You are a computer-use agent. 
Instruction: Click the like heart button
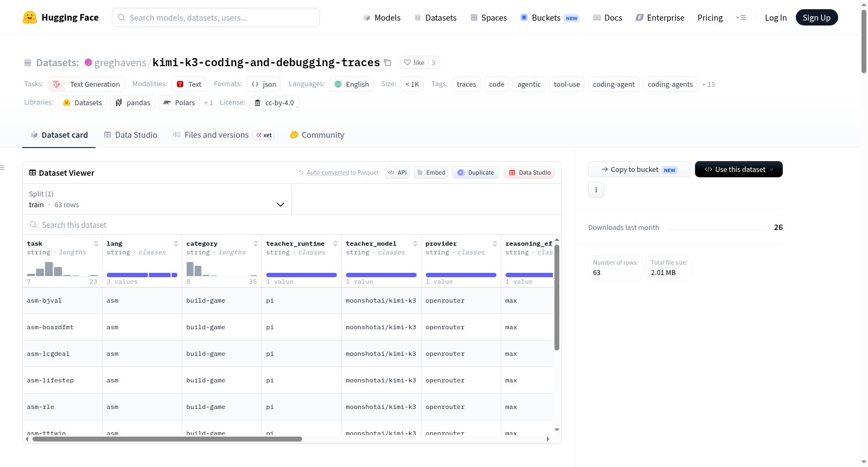click(414, 62)
